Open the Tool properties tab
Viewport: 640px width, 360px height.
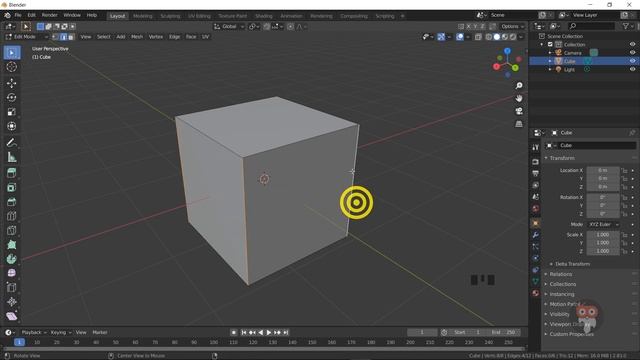(x=536, y=147)
